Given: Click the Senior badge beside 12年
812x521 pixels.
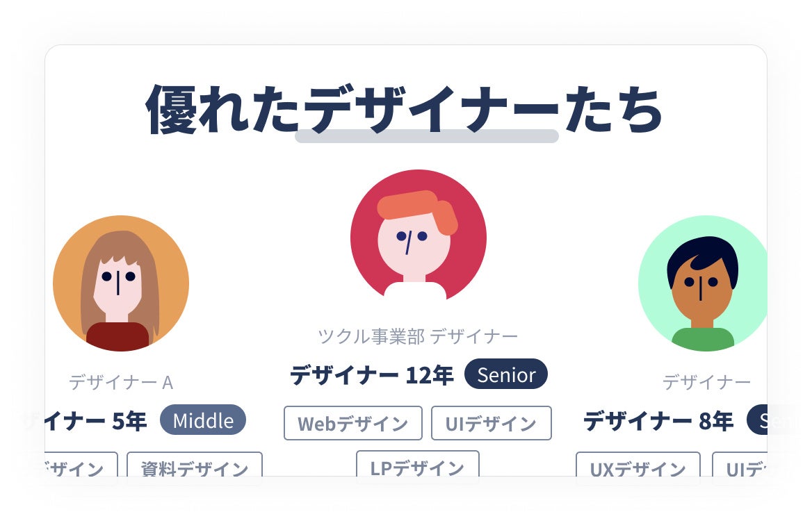Looking at the screenshot, I should pyautogui.click(x=506, y=374).
